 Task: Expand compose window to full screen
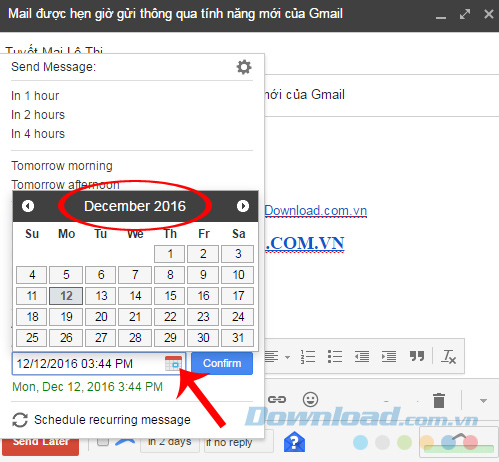click(x=465, y=14)
